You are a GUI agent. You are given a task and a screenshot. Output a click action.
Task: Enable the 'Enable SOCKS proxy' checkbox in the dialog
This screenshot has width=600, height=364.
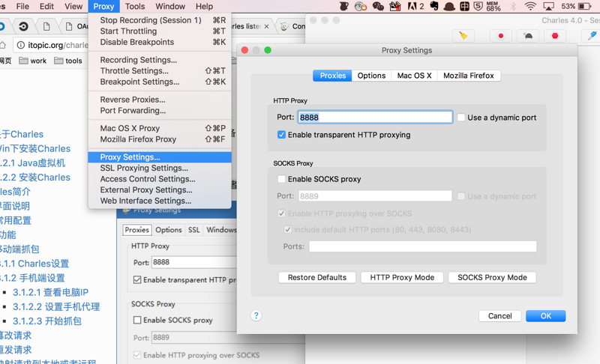point(281,179)
